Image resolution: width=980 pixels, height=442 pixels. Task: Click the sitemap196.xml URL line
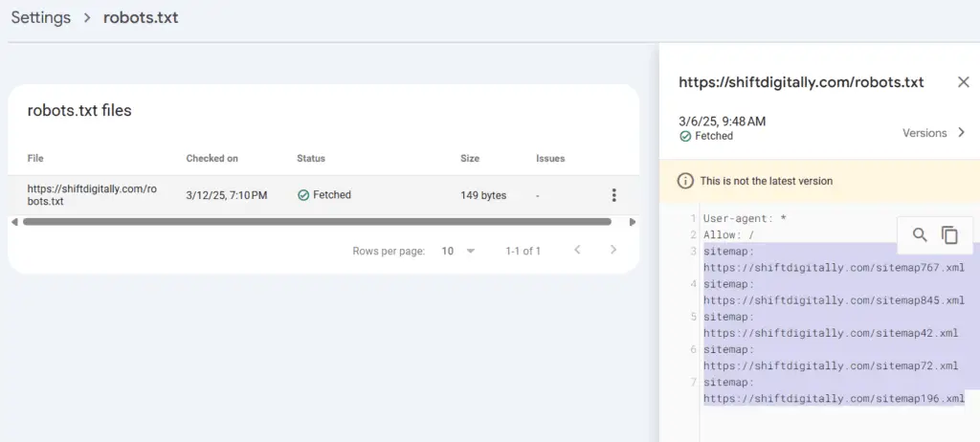coord(834,398)
